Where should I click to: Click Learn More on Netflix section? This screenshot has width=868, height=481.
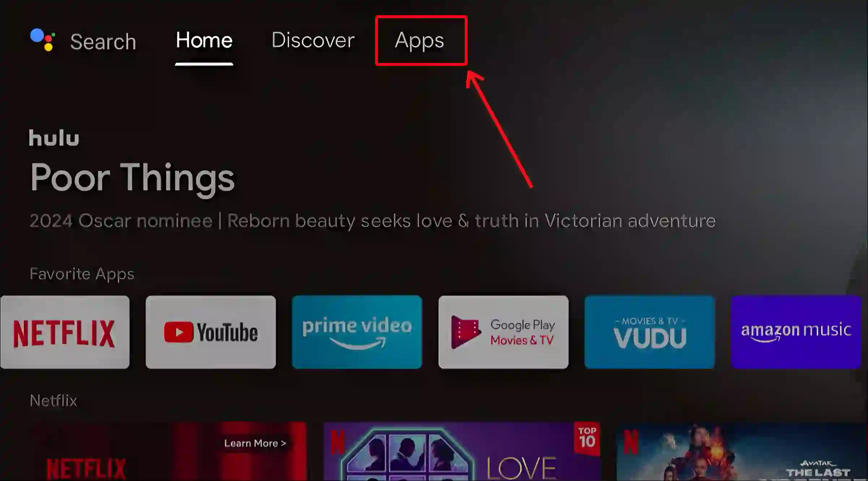point(255,443)
